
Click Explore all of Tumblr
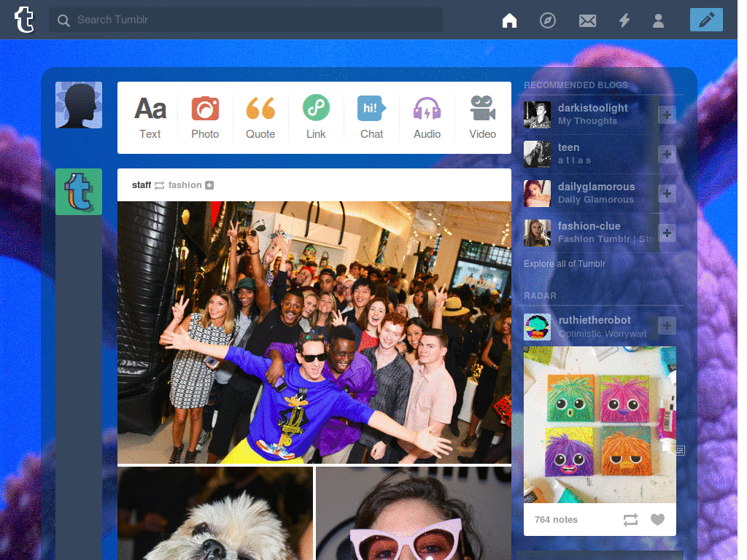[565, 264]
